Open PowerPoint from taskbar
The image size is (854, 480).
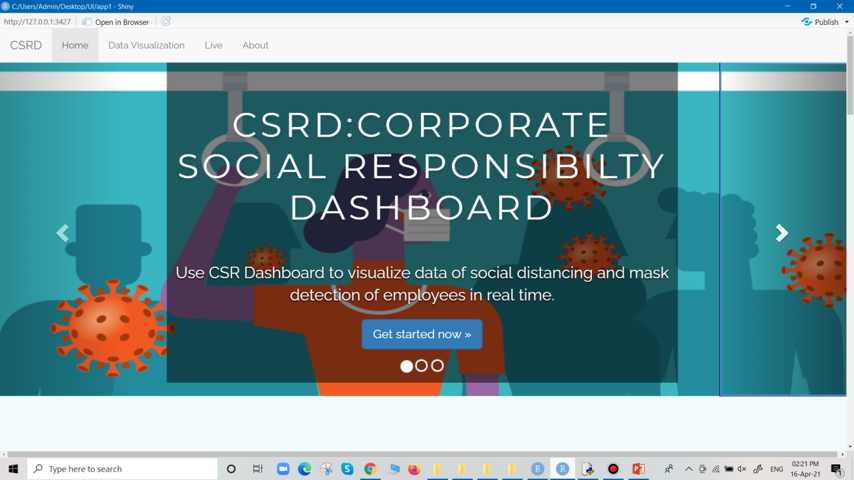click(638, 469)
